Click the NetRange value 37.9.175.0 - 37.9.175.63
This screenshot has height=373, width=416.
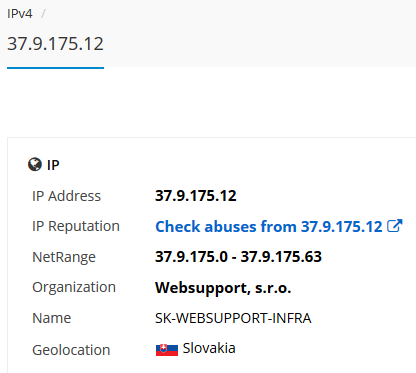pos(238,257)
